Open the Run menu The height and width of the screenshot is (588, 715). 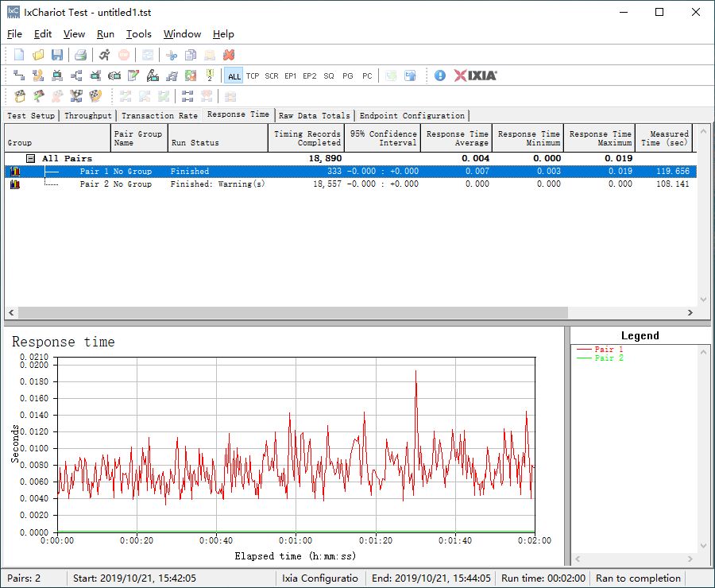pos(106,33)
